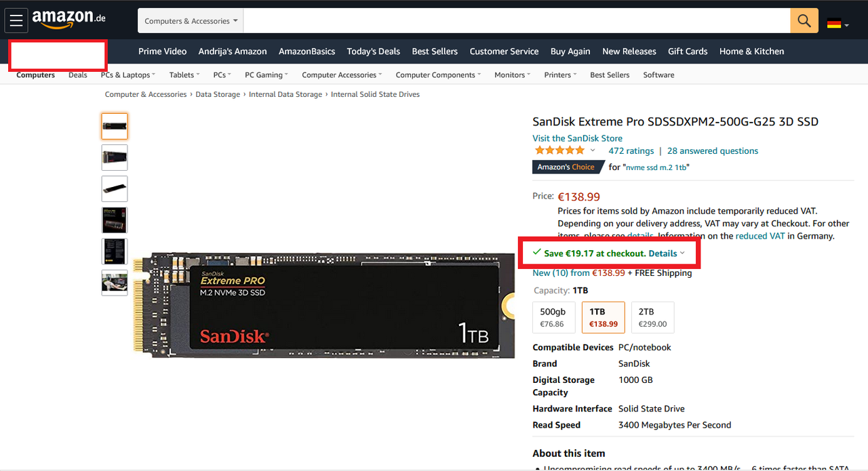Screen dimensions: 868x471
Task: Expand the Save €19.17 Details dropdown
Action: pos(667,253)
